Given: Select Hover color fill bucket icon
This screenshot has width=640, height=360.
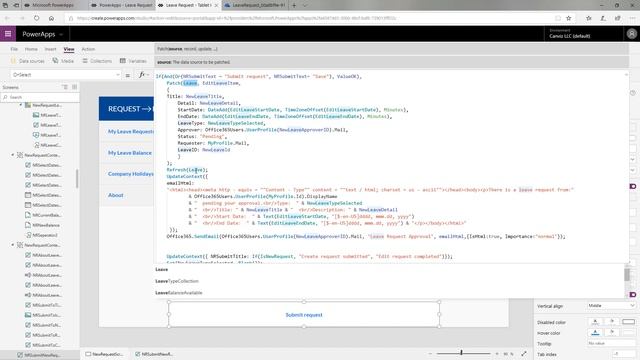Looking at the screenshot, I should click(x=611, y=333).
